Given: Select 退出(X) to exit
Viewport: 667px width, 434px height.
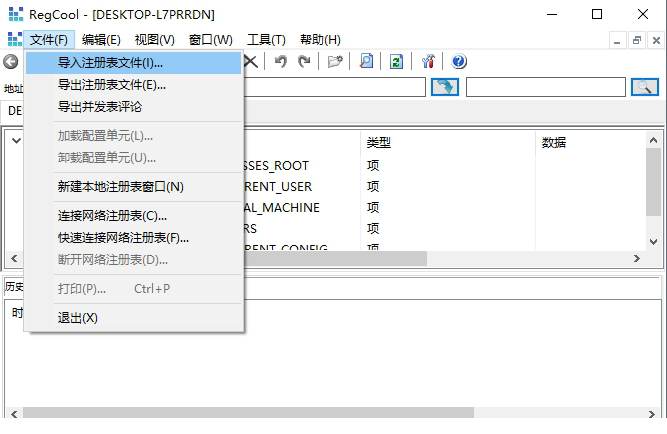Looking at the screenshot, I should click(x=134, y=318).
